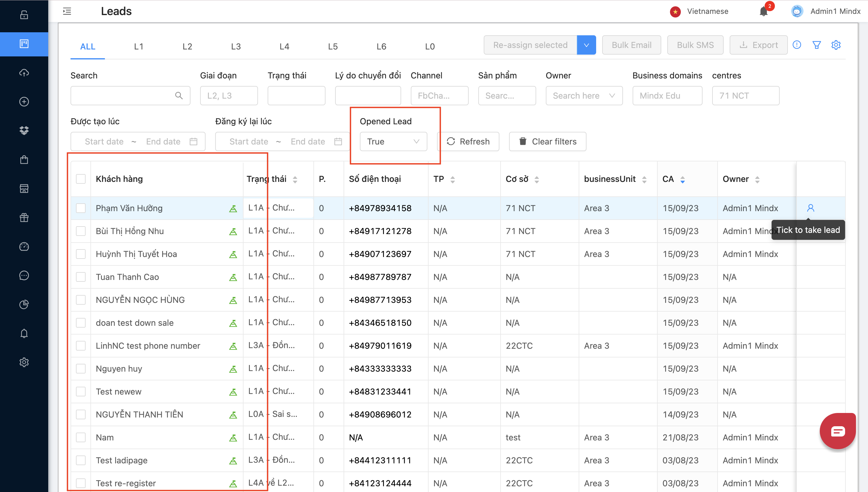Expand the Re-assign selected arrow dropdown
Screen dimensions: 868x492
[586, 45]
